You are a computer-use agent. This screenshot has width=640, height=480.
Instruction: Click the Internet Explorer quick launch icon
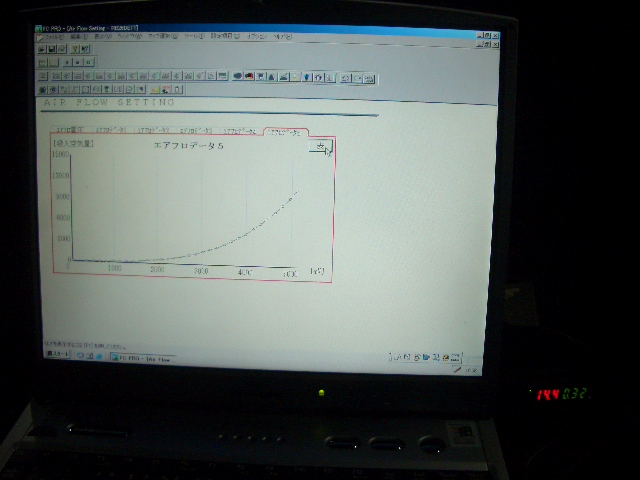click(99, 356)
